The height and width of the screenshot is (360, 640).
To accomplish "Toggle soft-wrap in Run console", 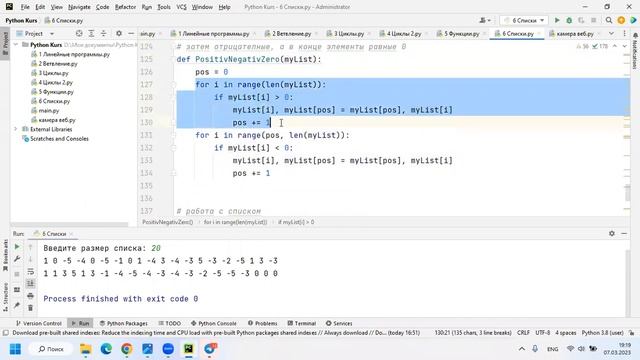I will pos(31,271).
